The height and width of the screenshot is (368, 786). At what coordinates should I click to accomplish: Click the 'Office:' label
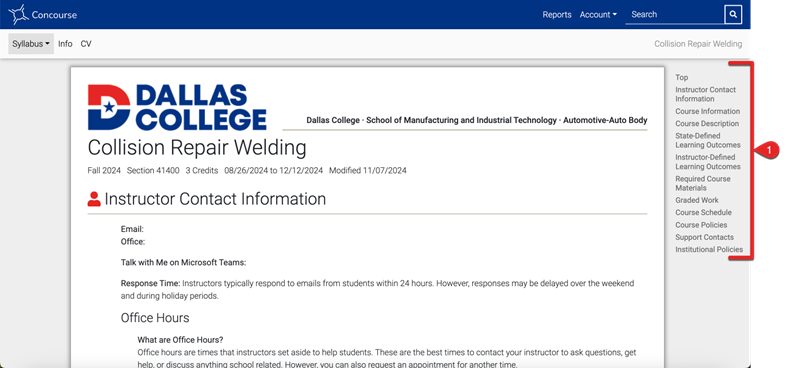133,242
